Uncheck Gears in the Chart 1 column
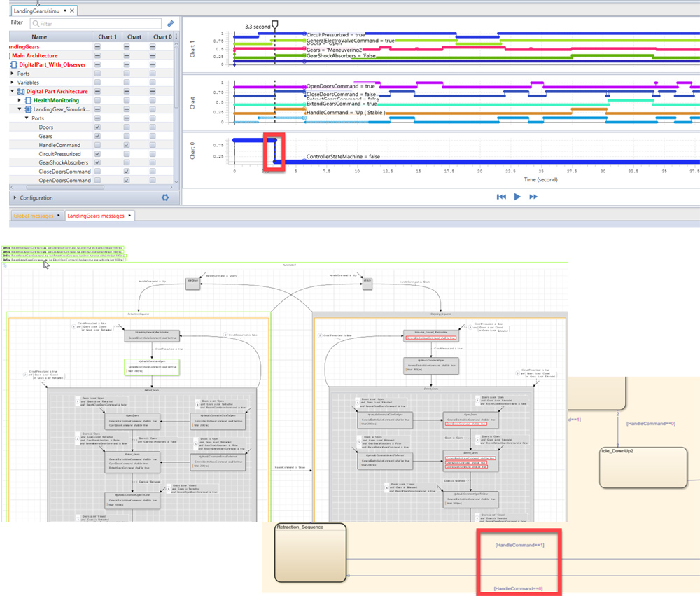The width and height of the screenshot is (700, 596). coord(97,136)
